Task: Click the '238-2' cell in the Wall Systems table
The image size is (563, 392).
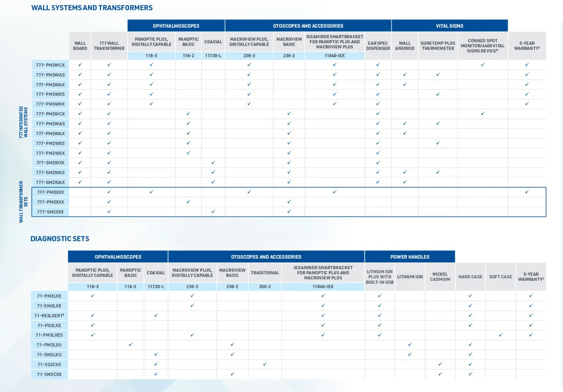Action: pyautogui.click(x=289, y=56)
